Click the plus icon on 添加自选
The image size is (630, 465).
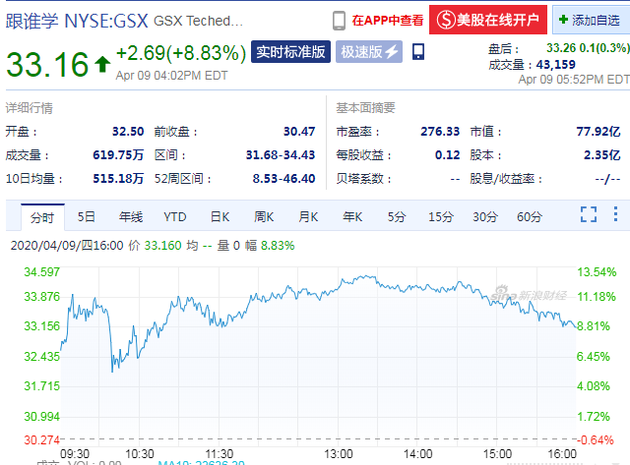point(563,19)
